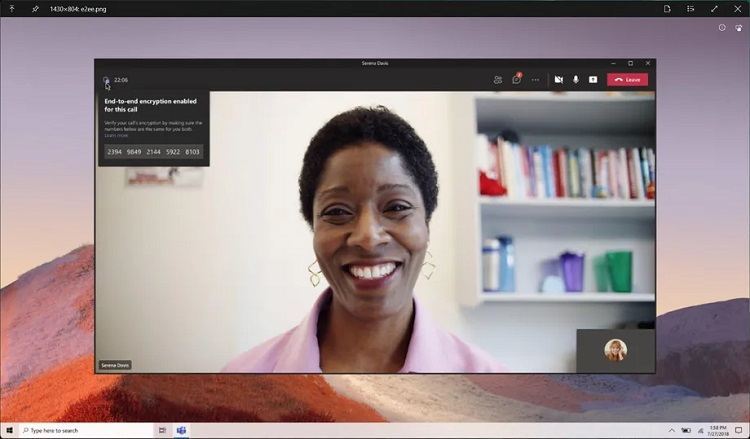The image size is (750, 439).
Task: Turn off the camera
Action: click(559, 79)
